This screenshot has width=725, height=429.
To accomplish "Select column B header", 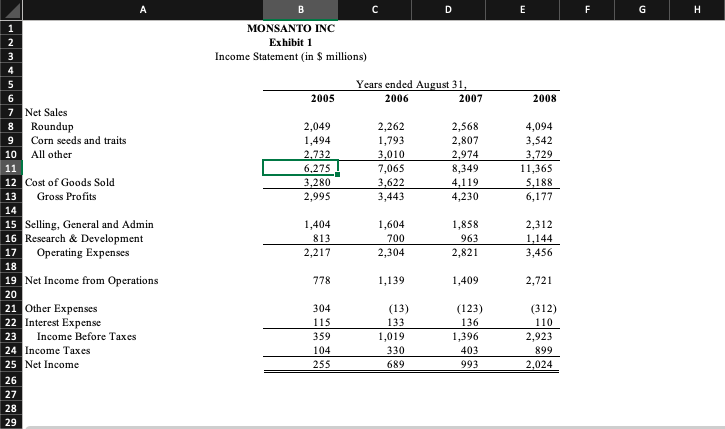I will coord(301,10).
